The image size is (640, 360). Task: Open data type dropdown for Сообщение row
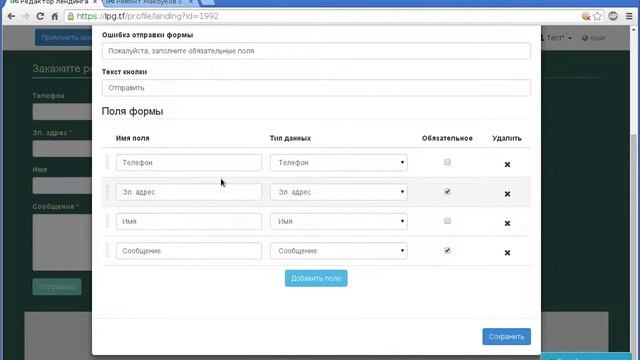tap(339, 251)
